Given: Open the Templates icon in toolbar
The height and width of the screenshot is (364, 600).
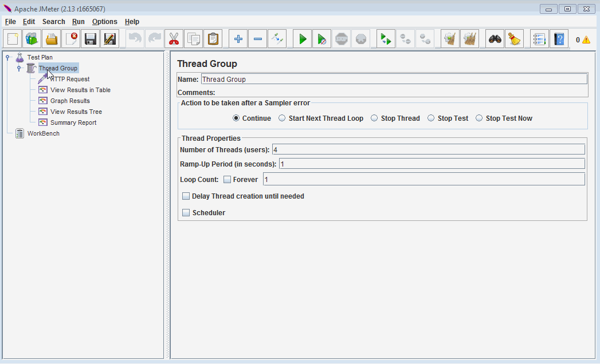Looking at the screenshot, I should [x=32, y=39].
